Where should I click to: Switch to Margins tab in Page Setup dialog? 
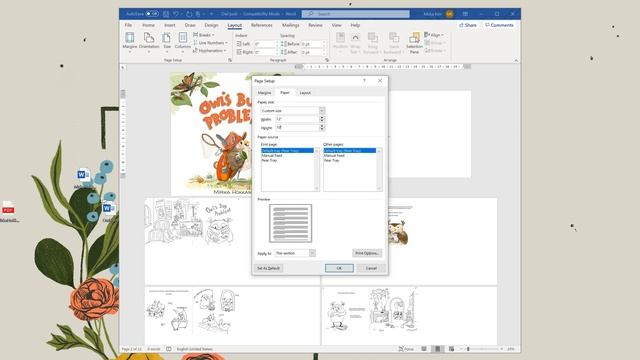(x=264, y=93)
